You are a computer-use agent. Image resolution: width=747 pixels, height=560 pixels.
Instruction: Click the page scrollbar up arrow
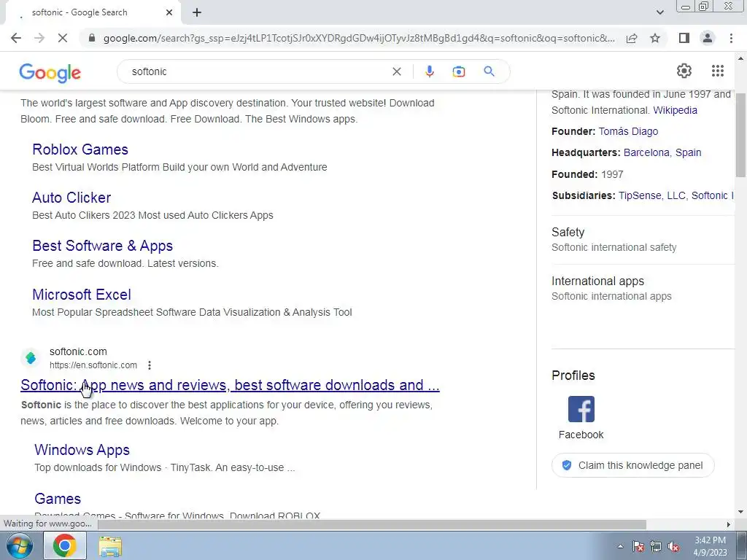coord(741,58)
